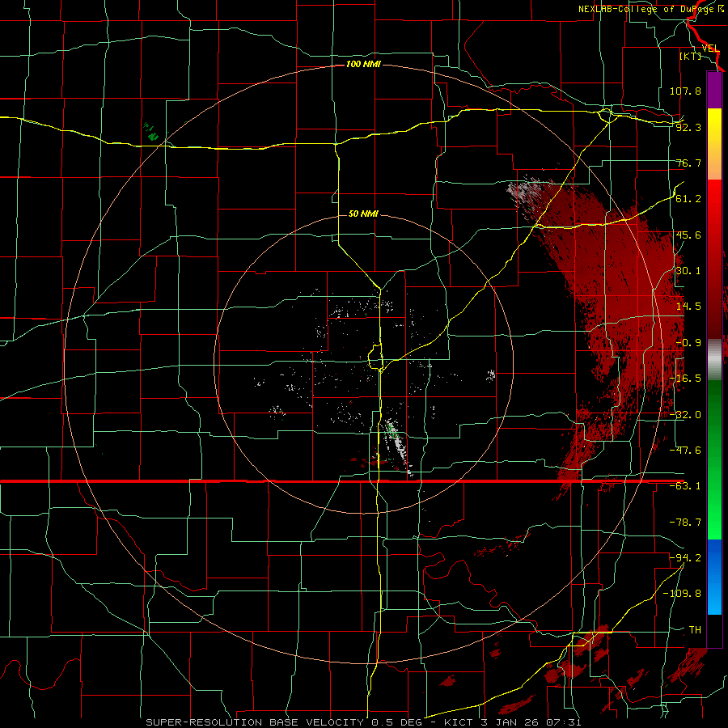Click the 92.3 velocity legend value
Image resolution: width=728 pixels, height=728 pixels.
tap(688, 127)
